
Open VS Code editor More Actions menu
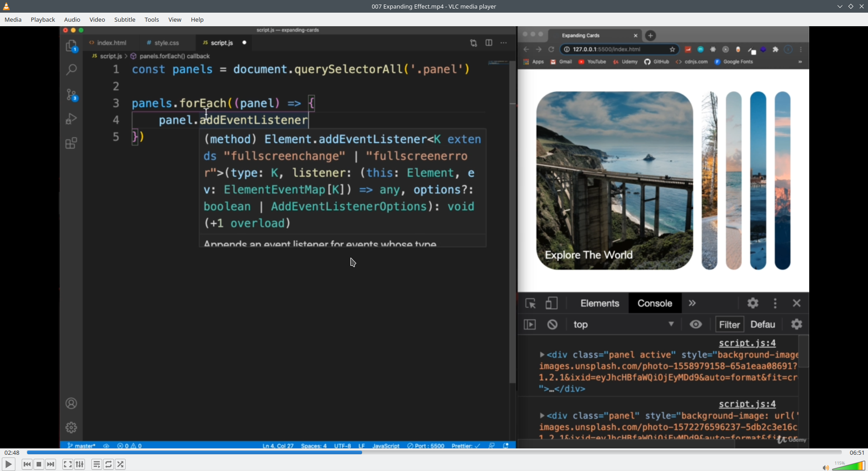[x=504, y=43]
